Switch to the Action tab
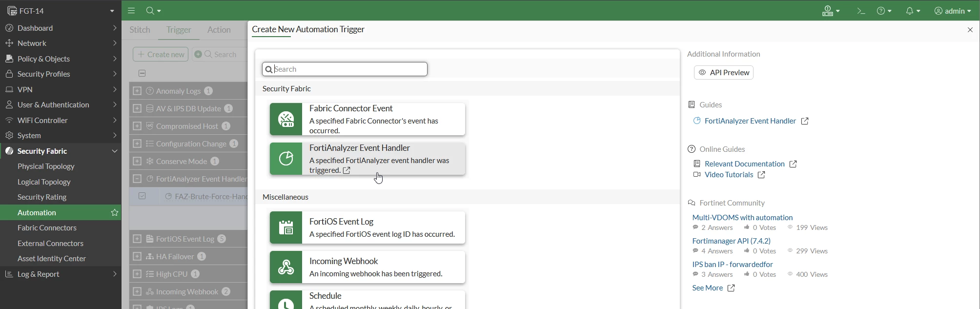980x309 pixels. tap(219, 30)
